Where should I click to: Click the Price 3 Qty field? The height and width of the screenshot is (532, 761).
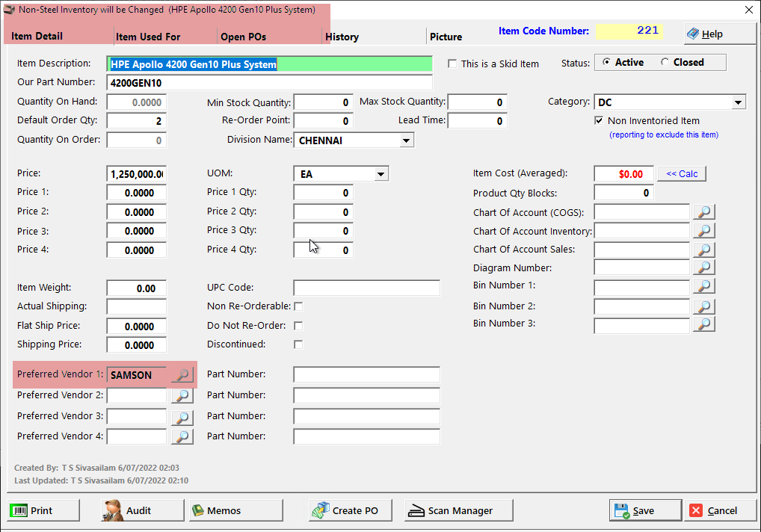(x=323, y=231)
